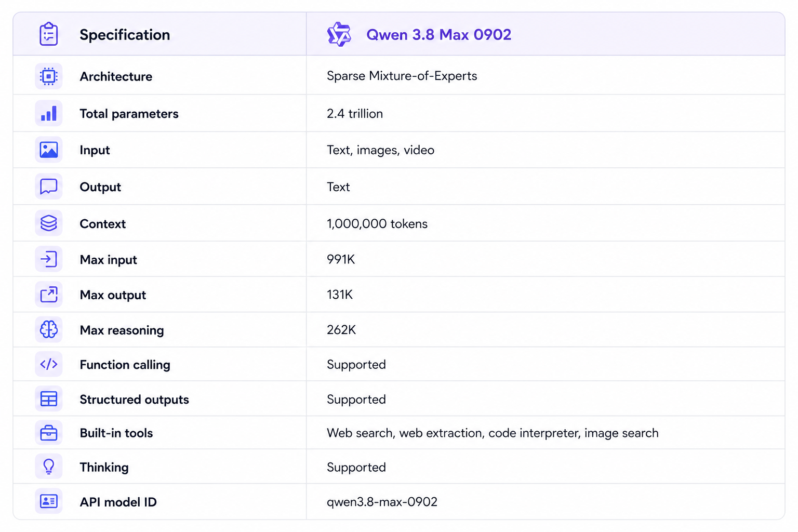Click the Specification column header
Viewport: 798px width, 532px height.
125,35
